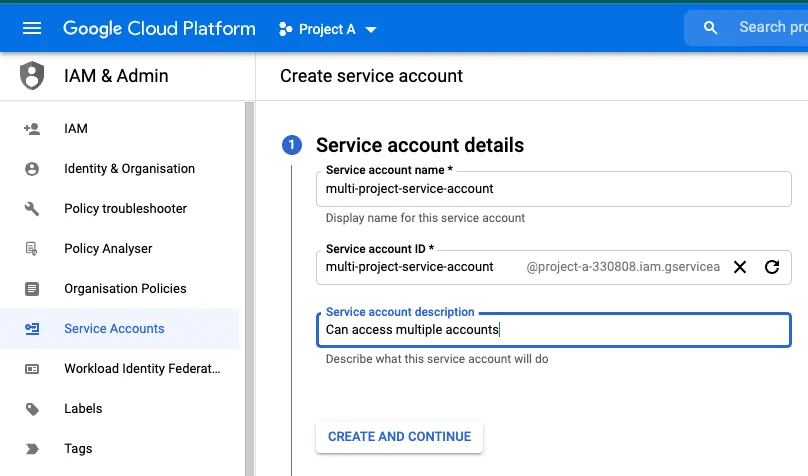Open Organisation Policies

(120, 289)
